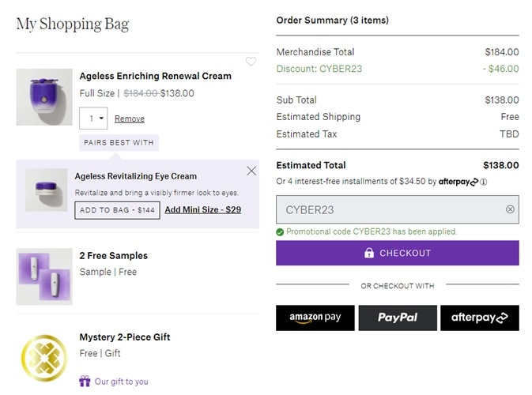Click the Checkout button
This screenshot has width=532, height=395.
[398, 253]
